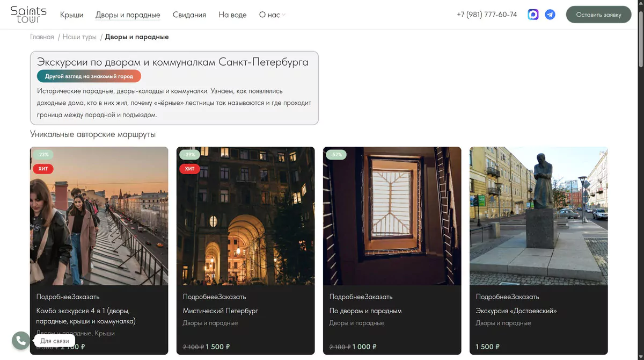Click Подробнее on combo excursion card
The image size is (644, 360).
pos(54,297)
